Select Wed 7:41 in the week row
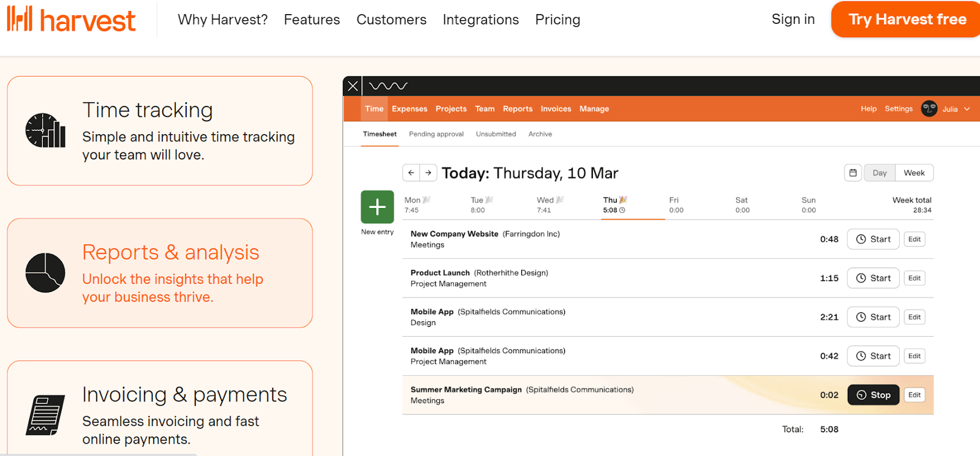 pos(550,205)
